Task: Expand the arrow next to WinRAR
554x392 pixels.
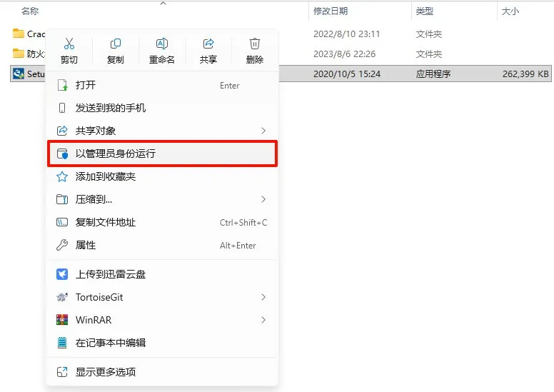Action: point(263,320)
